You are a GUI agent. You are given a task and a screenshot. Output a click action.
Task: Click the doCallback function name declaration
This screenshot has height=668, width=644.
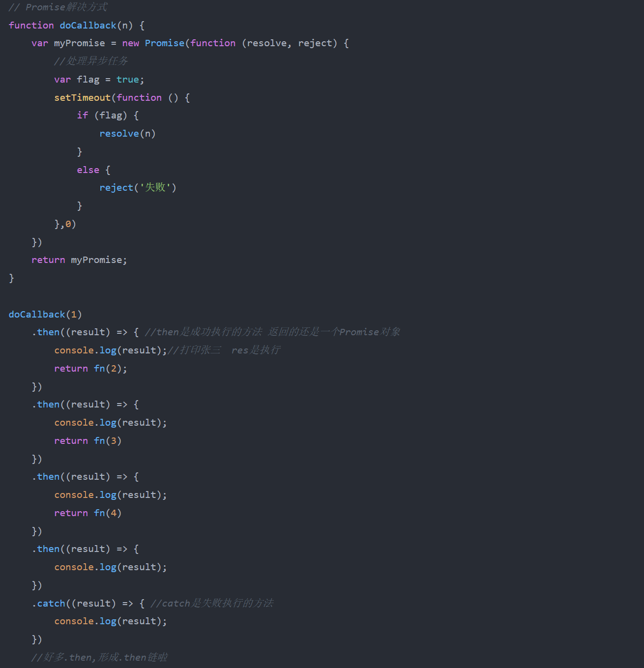[x=88, y=25]
